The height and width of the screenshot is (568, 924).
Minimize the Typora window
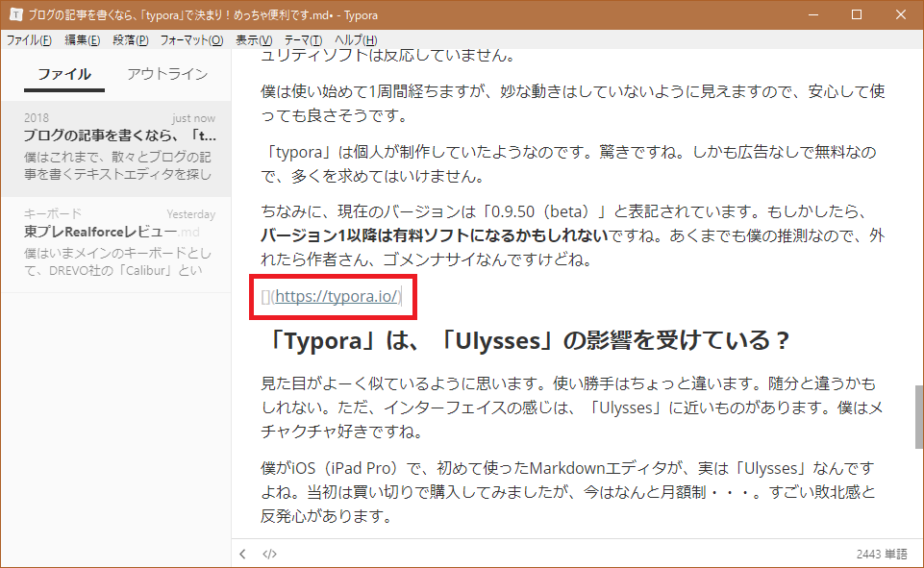813,14
